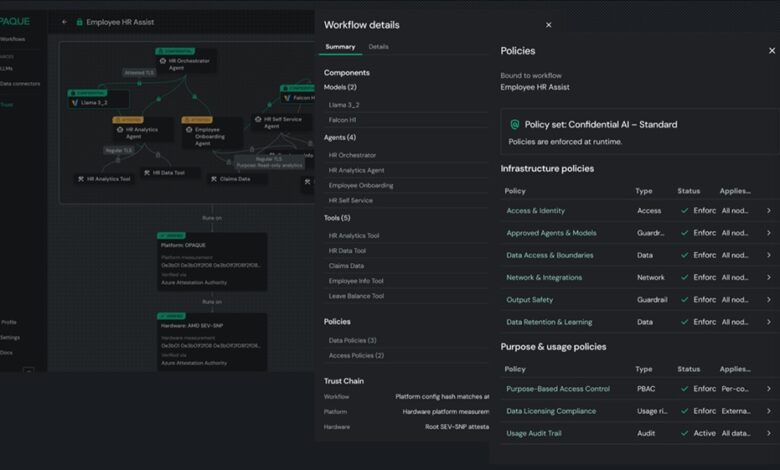The image size is (780, 470).
Task: Go back using the arrow beside Employee HR Assist
Action: (64, 22)
